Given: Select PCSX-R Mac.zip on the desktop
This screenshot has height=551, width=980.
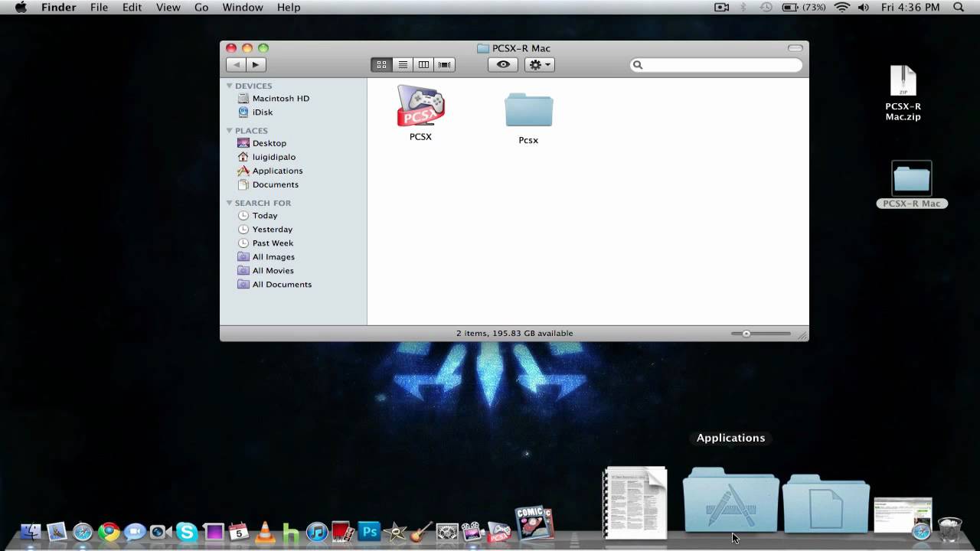Looking at the screenshot, I should (903, 93).
